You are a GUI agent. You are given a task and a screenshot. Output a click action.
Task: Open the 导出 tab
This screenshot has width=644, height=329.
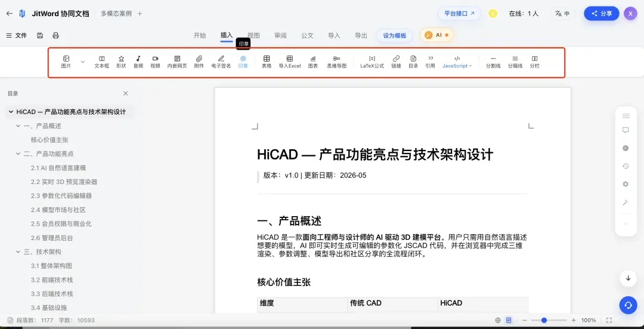[x=361, y=35]
